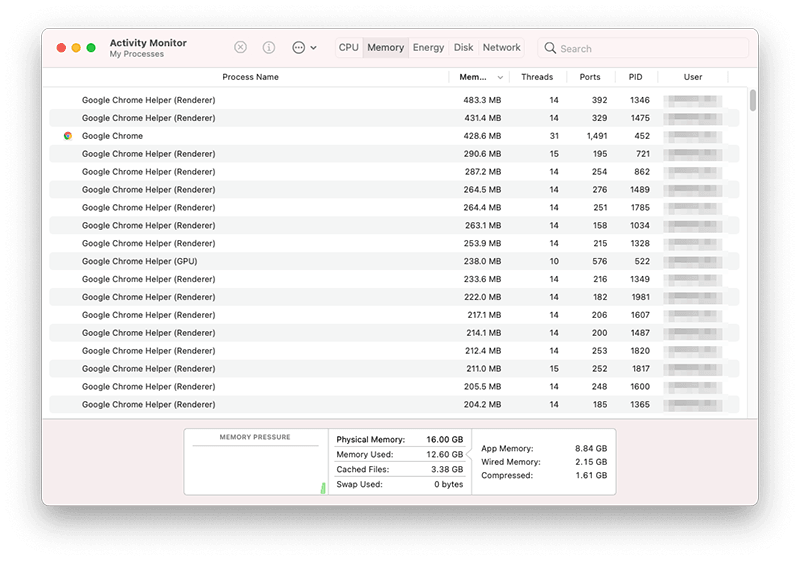Image resolution: width=800 pixels, height=561 pixels.
Task: Select Chrome Helper row using 431.4 MB
Action: 394,118
